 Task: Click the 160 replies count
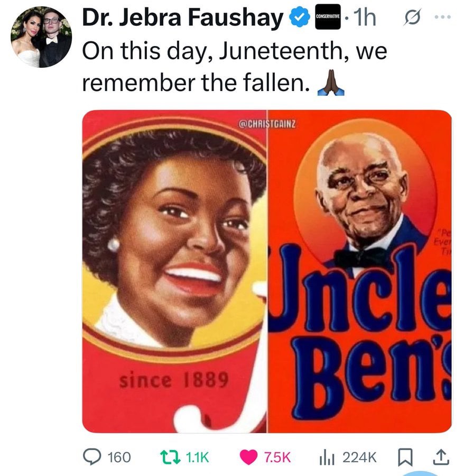[119, 457]
